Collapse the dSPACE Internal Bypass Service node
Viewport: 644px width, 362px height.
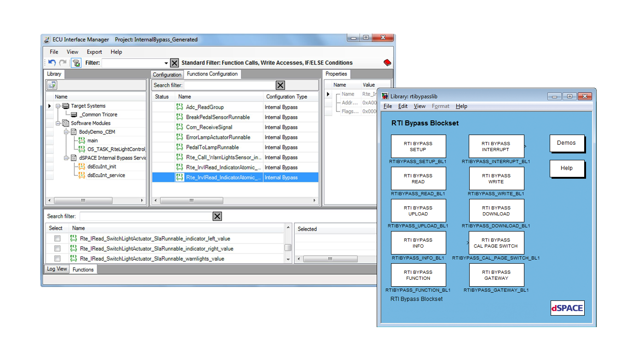click(x=66, y=158)
